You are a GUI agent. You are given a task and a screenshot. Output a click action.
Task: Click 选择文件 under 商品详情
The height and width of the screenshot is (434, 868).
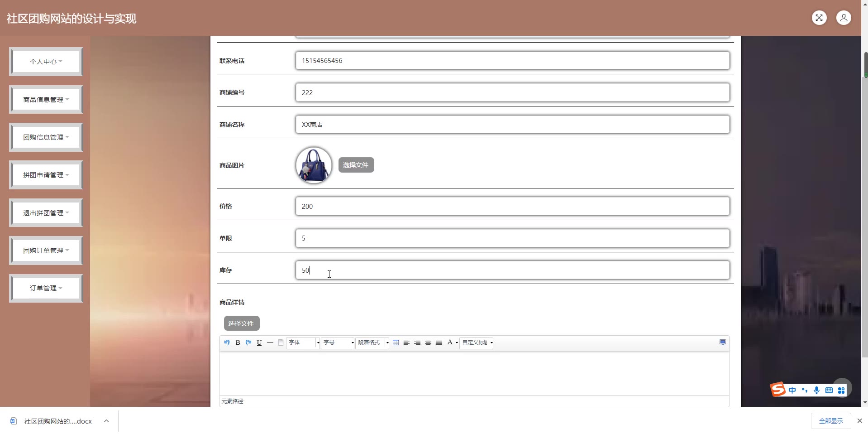tap(242, 323)
